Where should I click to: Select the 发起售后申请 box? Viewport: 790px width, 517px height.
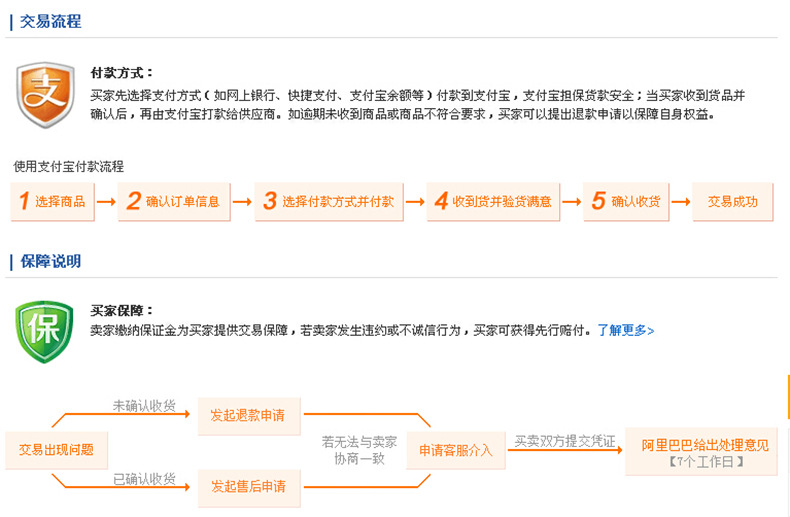tap(248, 486)
